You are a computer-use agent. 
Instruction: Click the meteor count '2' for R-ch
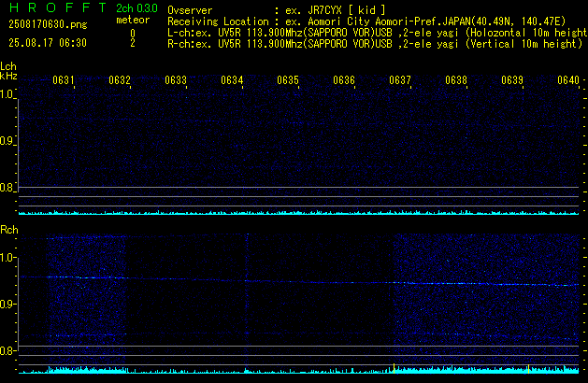click(x=133, y=43)
